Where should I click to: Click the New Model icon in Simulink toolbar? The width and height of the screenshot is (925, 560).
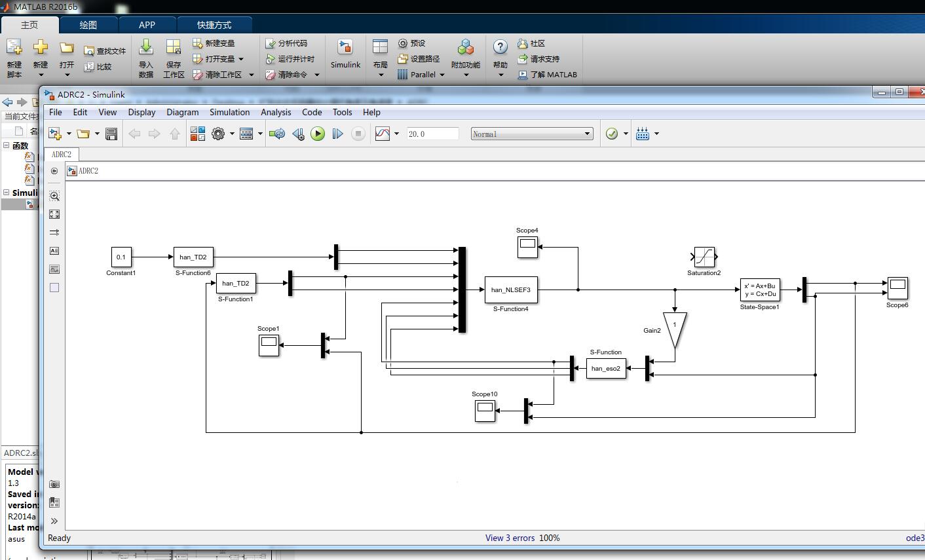tap(55, 134)
